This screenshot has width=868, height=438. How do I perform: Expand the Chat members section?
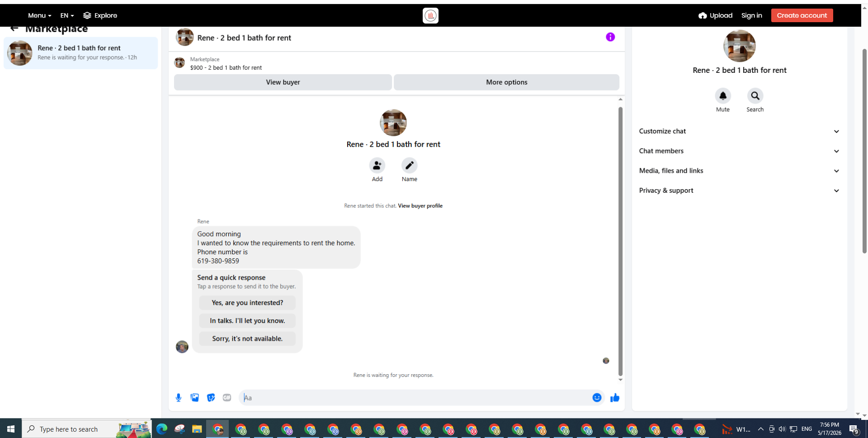[x=739, y=151]
